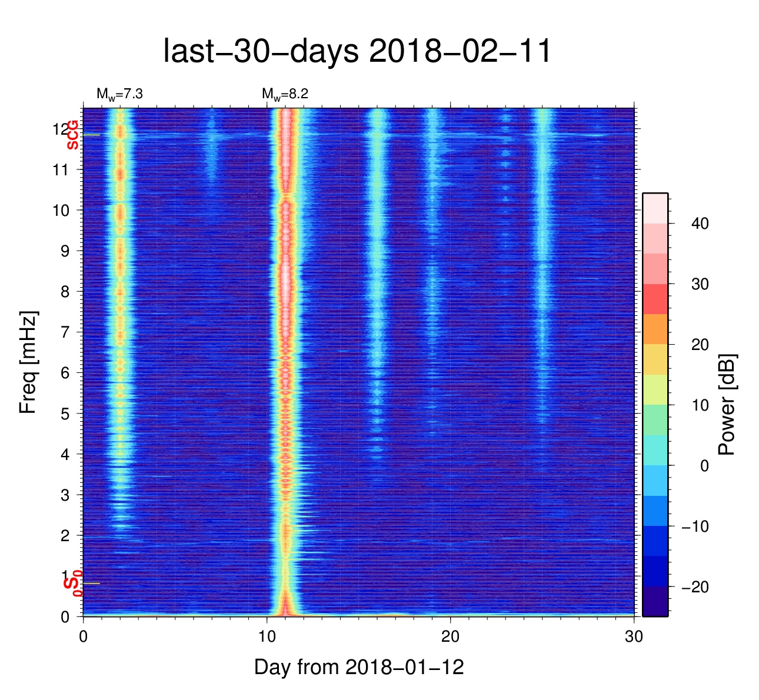Click the "Freq [mHz]" axis title
This screenshot has width=759, height=700.
coord(28,362)
